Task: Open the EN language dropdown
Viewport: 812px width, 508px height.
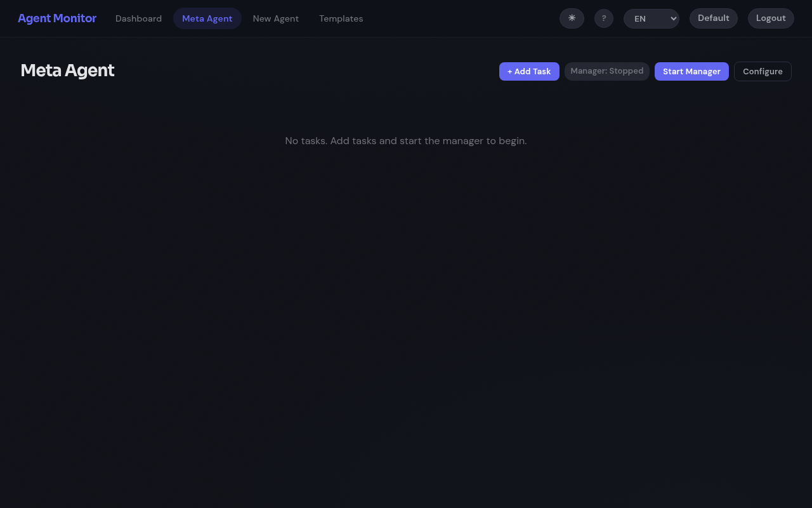Action: click(x=652, y=18)
